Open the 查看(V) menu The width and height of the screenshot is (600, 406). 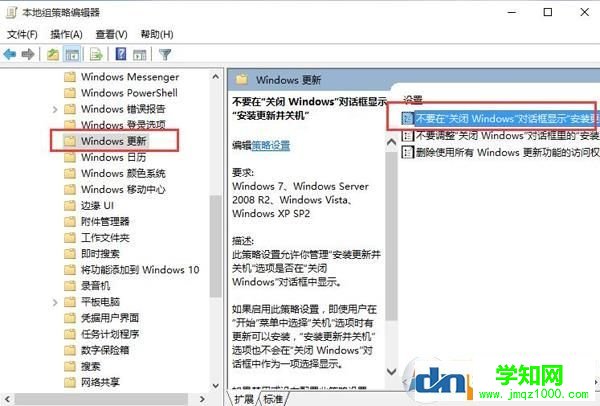(x=111, y=34)
